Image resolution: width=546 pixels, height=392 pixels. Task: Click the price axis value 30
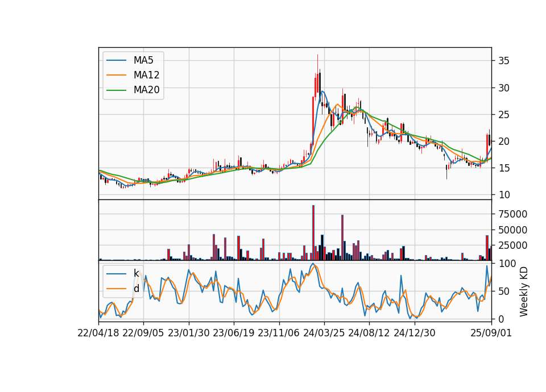[504, 88]
